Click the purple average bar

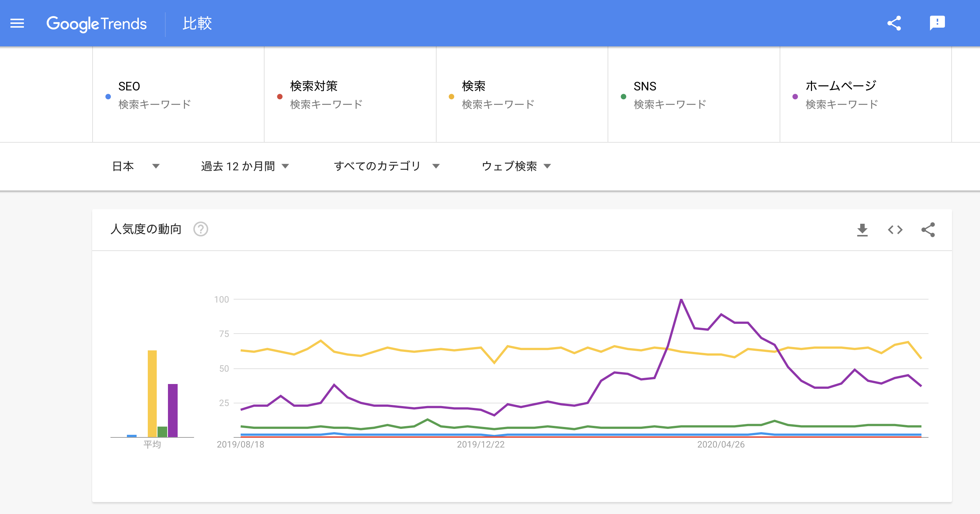coord(173,411)
